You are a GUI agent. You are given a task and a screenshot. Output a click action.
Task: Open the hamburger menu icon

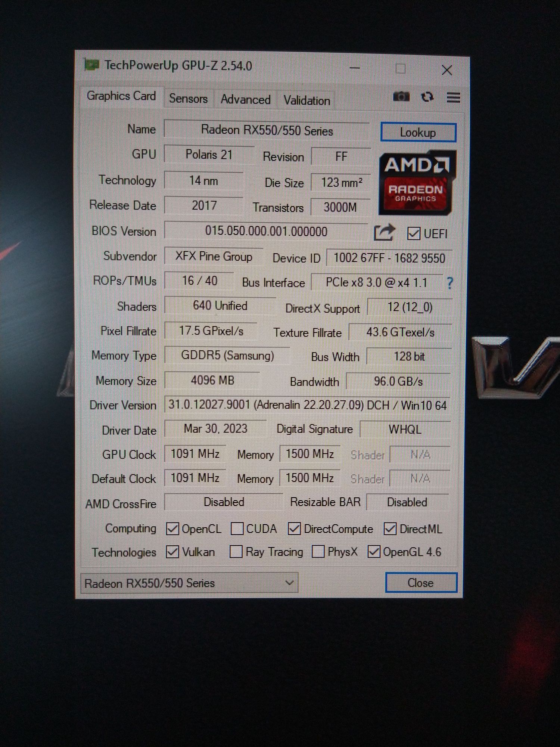[x=453, y=98]
